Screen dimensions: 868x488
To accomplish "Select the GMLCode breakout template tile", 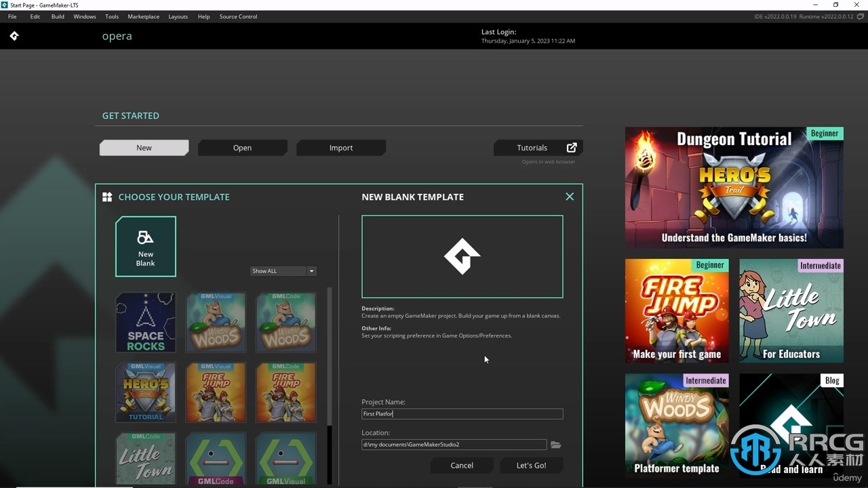I will 216,459.
